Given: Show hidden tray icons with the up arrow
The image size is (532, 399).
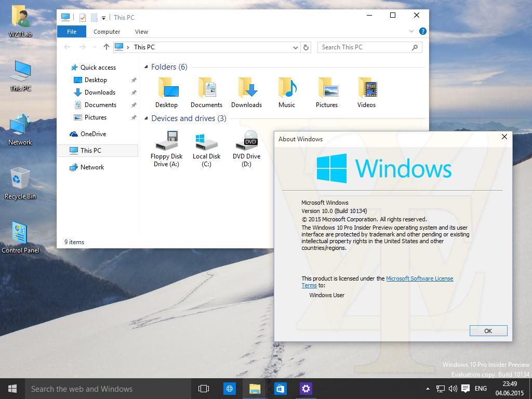Looking at the screenshot, I should point(428,389).
